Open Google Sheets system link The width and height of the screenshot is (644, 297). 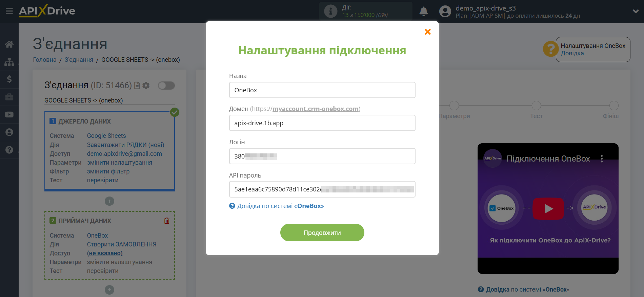tap(106, 136)
